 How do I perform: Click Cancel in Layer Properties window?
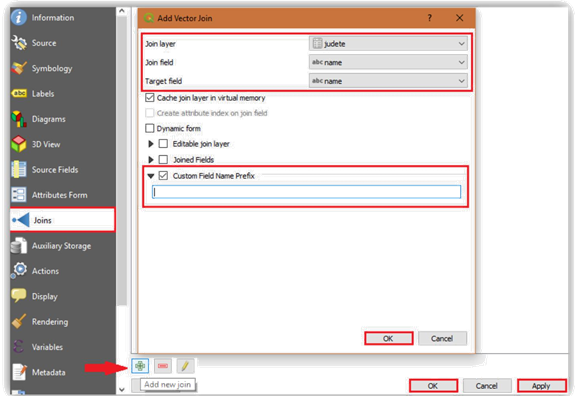coord(487,386)
